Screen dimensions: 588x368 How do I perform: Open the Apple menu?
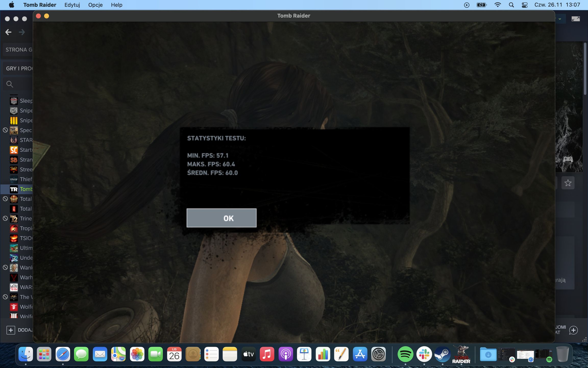click(x=11, y=5)
